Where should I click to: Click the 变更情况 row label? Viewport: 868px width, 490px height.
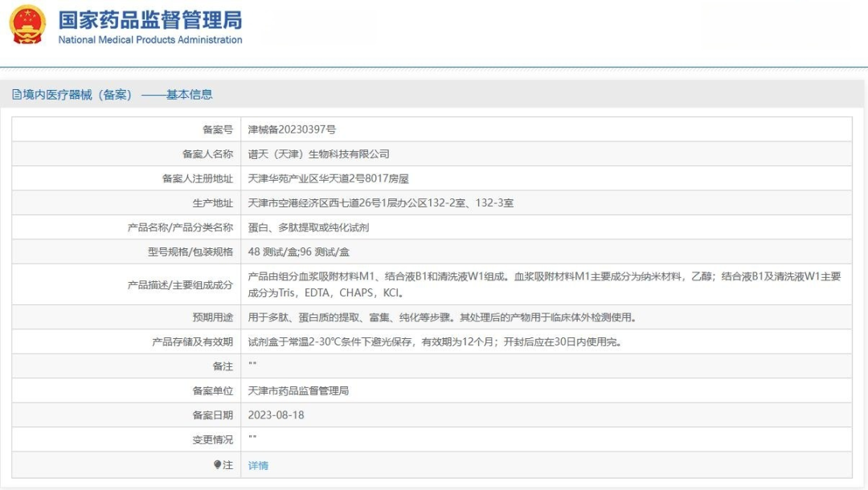pos(212,439)
